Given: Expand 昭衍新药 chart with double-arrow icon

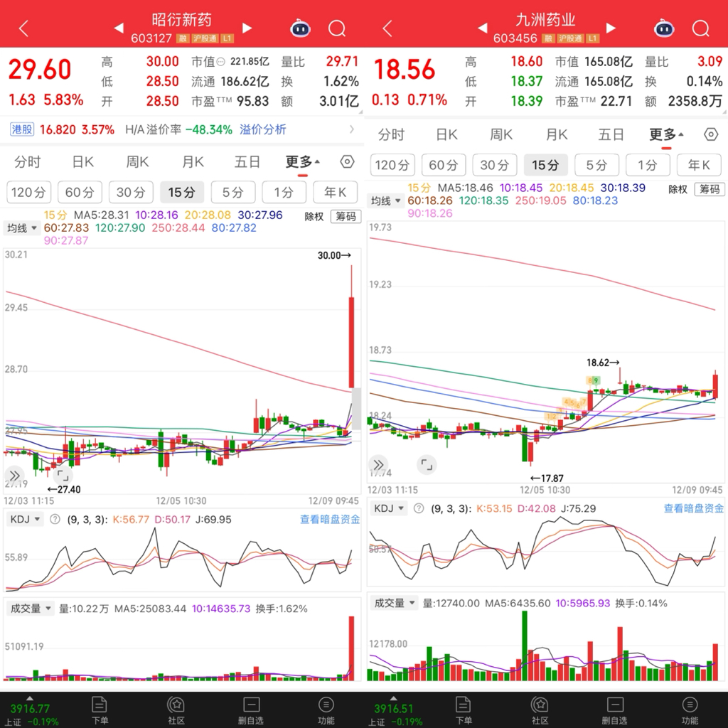Looking at the screenshot, I should [x=14, y=476].
